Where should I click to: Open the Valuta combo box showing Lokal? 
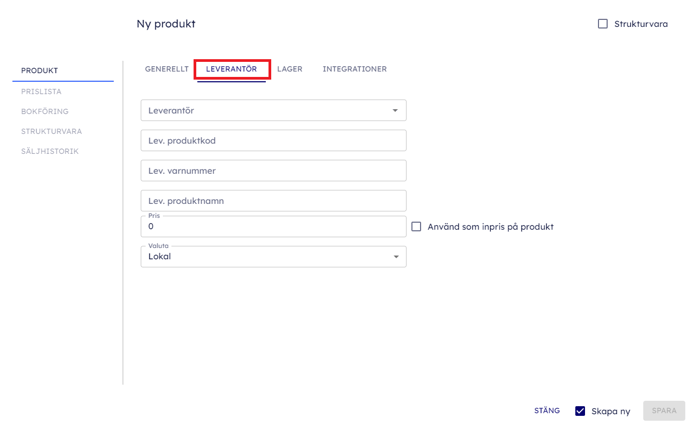click(x=265, y=257)
